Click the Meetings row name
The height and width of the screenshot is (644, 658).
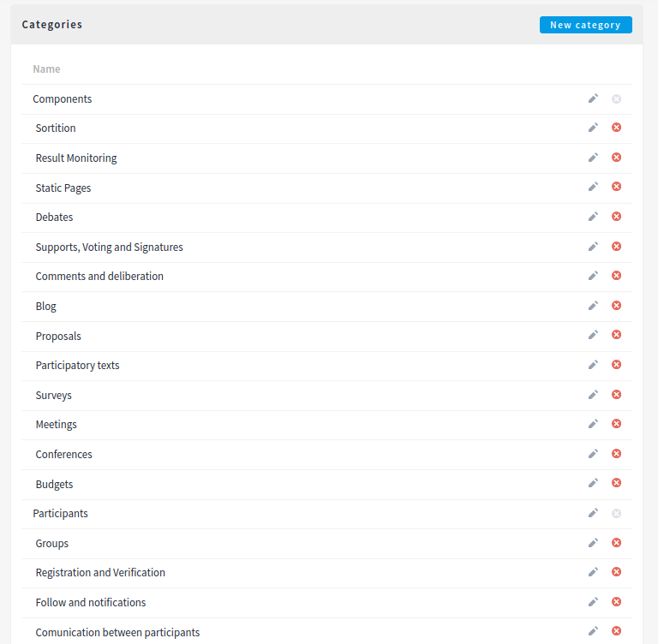(x=56, y=425)
